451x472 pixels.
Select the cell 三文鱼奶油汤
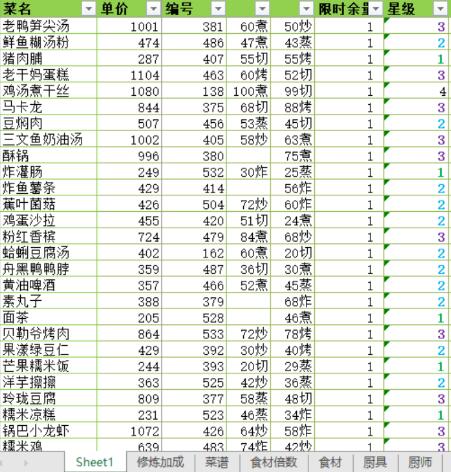[x=48, y=140]
